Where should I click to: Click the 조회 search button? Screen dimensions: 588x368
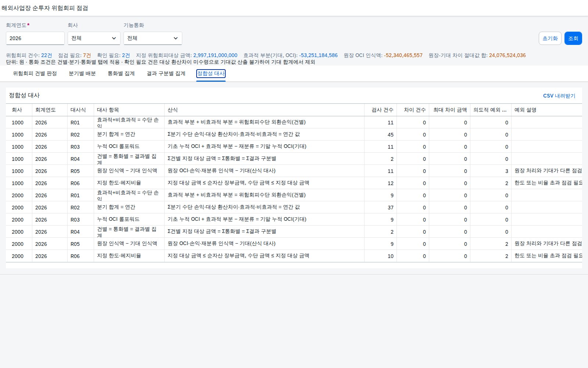pyautogui.click(x=573, y=38)
